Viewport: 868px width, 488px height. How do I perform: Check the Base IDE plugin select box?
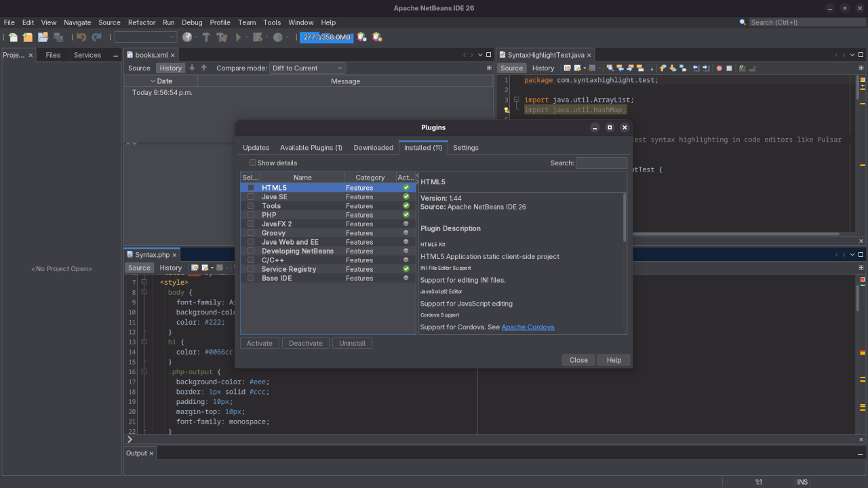pyautogui.click(x=251, y=278)
